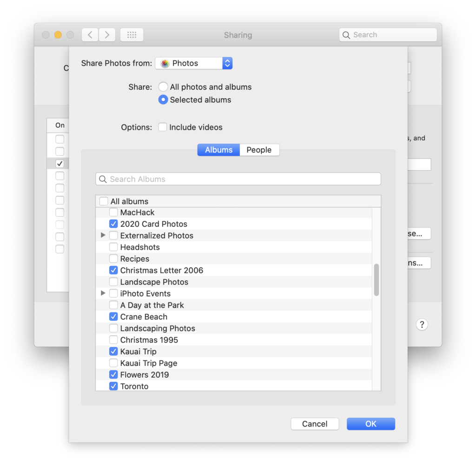Open the Show All grid icon
The image size is (476, 459).
point(132,35)
